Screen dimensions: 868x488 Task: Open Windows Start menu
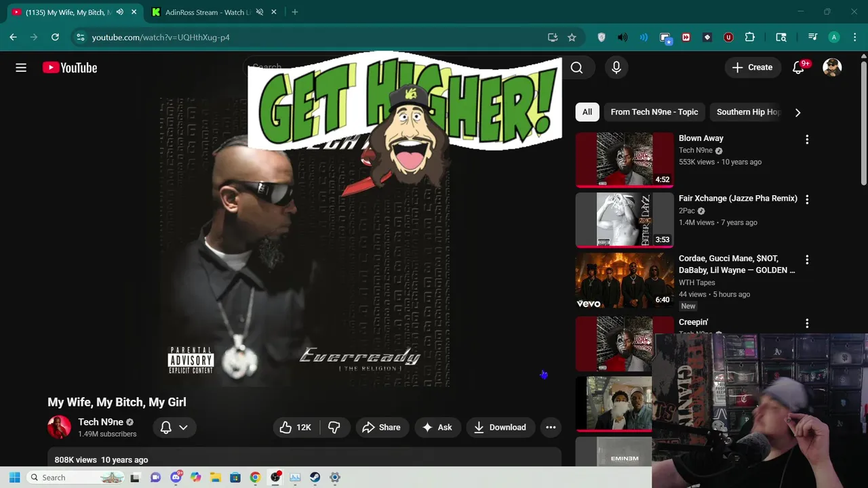[x=14, y=478]
